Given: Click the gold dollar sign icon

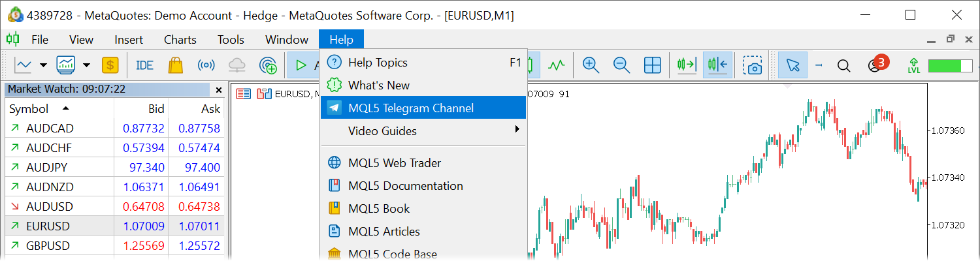Looking at the screenshot, I should 110,65.
